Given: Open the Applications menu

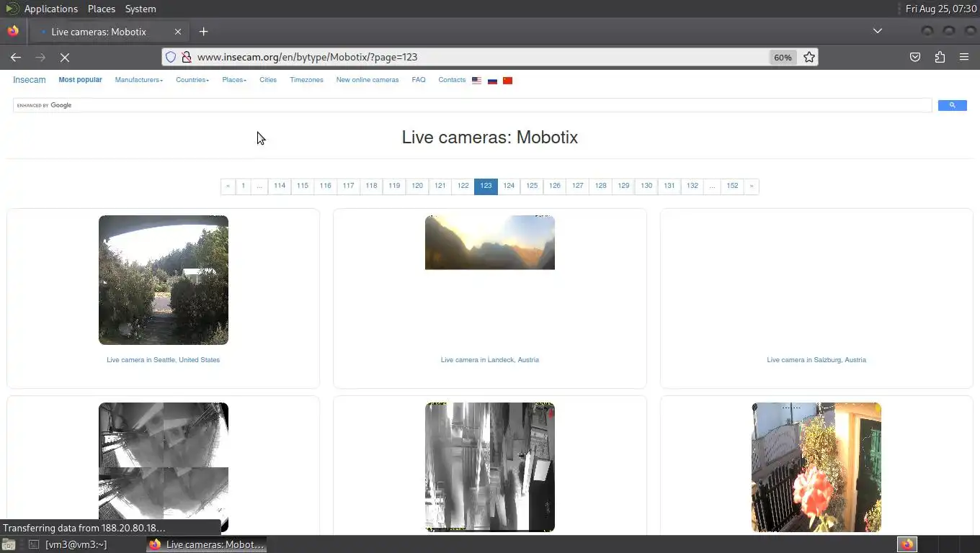Looking at the screenshot, I should click(50, 9).
